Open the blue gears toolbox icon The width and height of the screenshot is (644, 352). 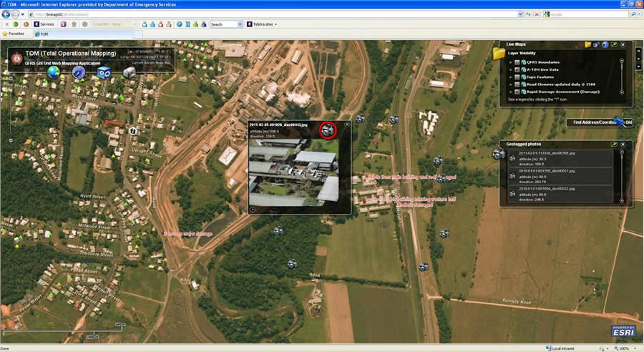point(104,73)
